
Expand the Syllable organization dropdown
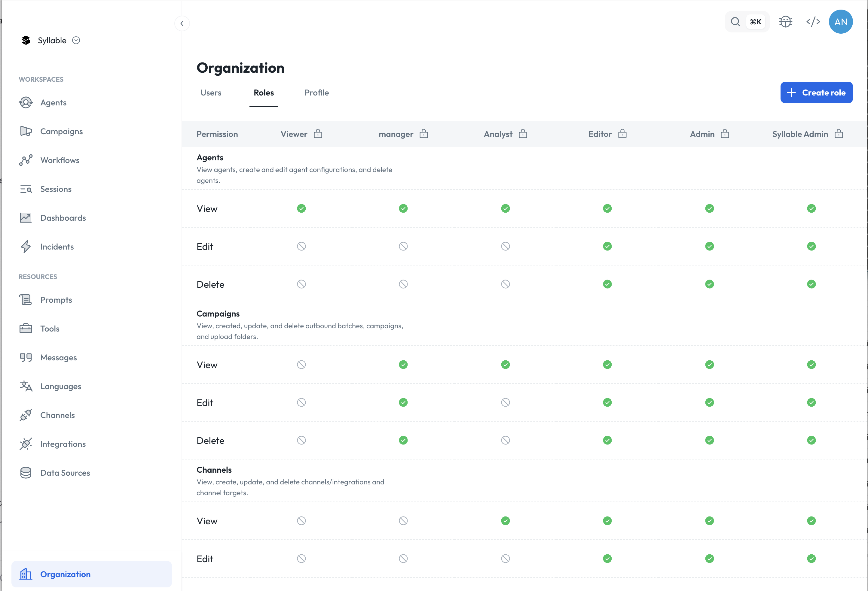[x=76, y=40]
